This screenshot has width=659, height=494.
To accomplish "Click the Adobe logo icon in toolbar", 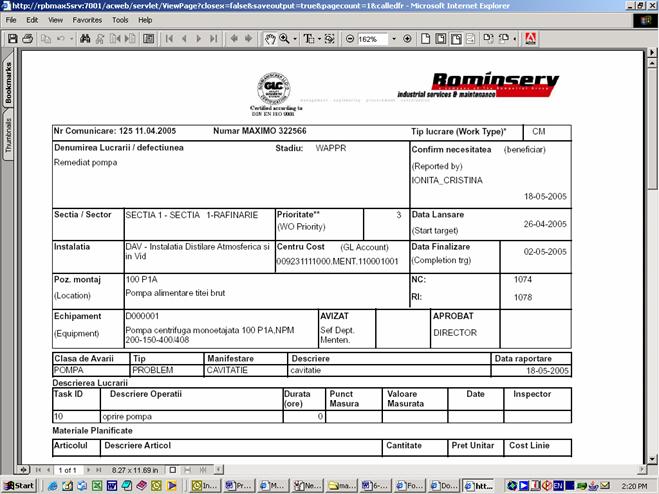I will click(530, 39).
